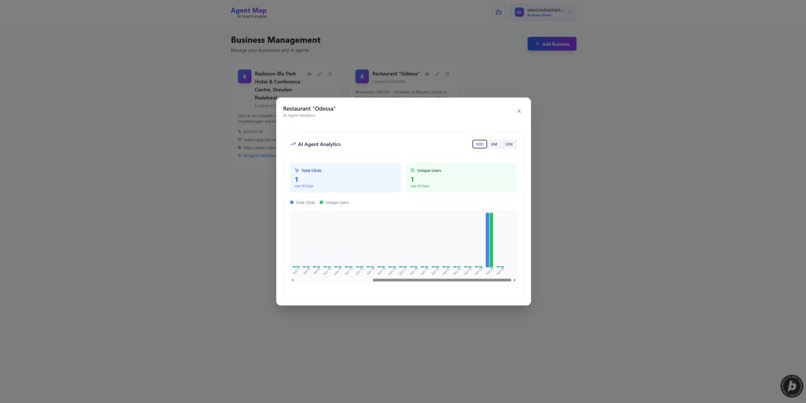The image size is (806, 403).
Task: Click the Radisson Blu Park Hotel title
Action: point(278,85)
